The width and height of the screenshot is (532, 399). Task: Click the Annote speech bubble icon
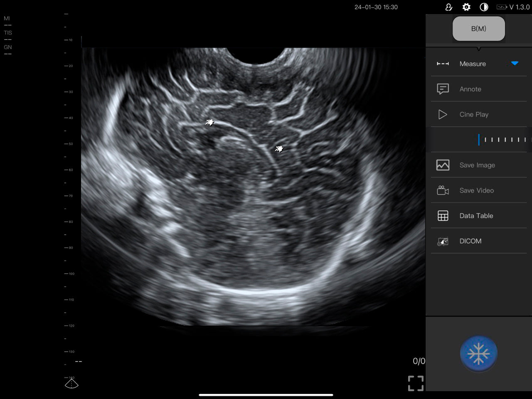(x=443, y=89)
